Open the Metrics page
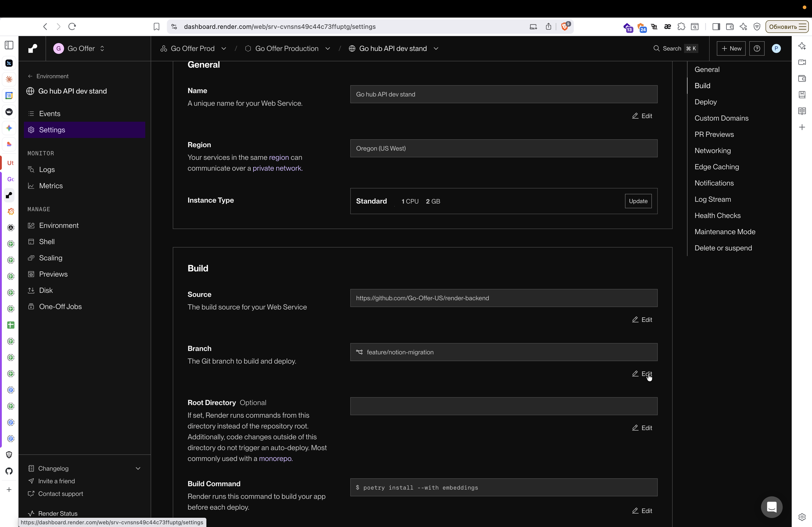Image resolution: width=812 pixels, height=527 pixels. click(x=84, y=186)
